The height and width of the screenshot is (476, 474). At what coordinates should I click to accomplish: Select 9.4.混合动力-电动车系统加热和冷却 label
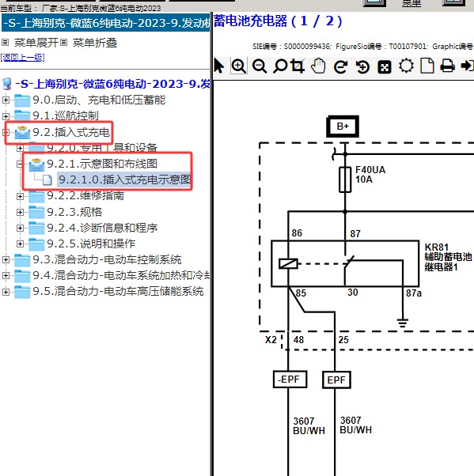point(121,275)
